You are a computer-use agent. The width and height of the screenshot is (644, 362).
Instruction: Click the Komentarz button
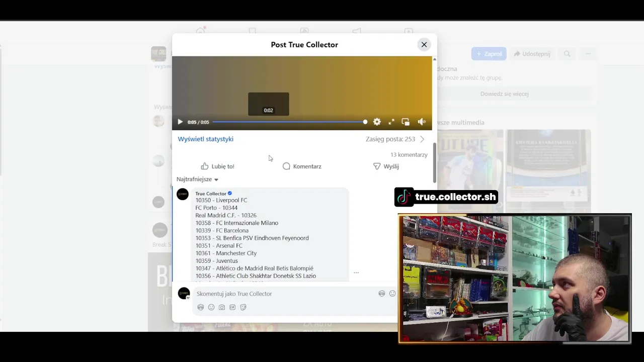pos(302,166)
